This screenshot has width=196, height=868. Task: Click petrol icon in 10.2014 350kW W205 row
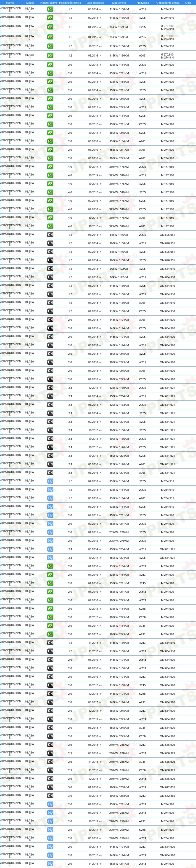pyautogui.click(x=50, y=167)
